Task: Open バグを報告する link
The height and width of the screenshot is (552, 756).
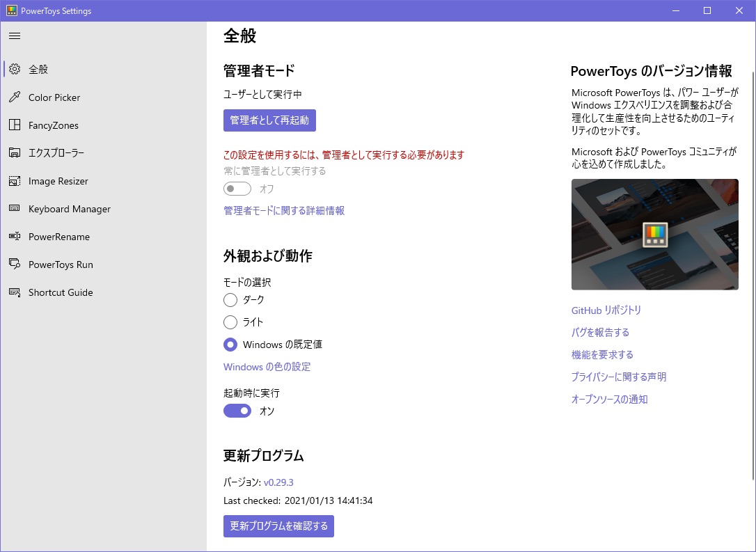Action: 600,333
